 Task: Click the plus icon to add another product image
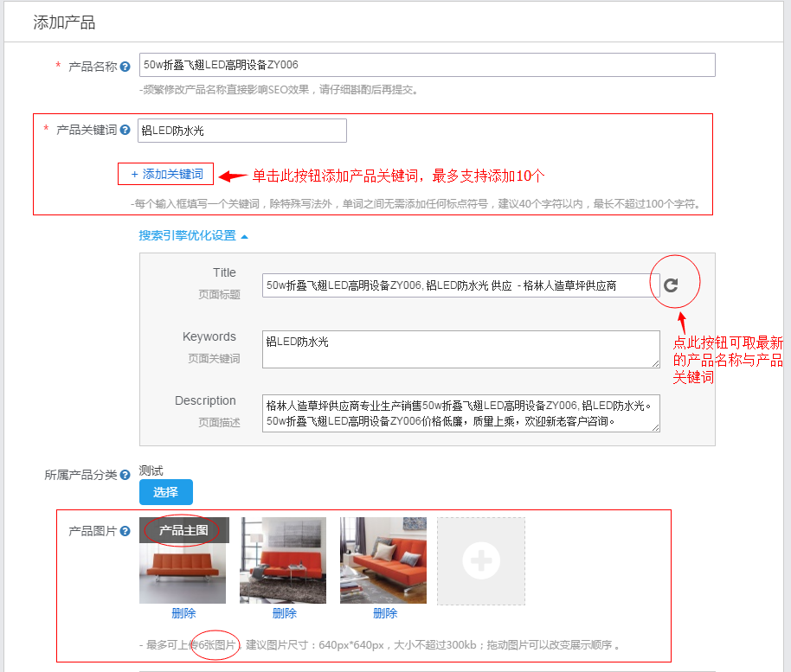[x=480, y=560]
